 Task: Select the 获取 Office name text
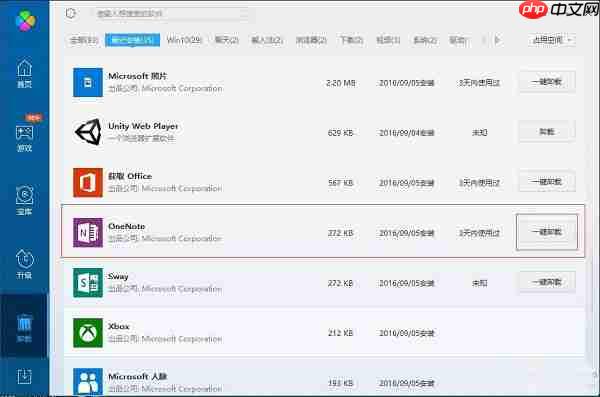130,176
